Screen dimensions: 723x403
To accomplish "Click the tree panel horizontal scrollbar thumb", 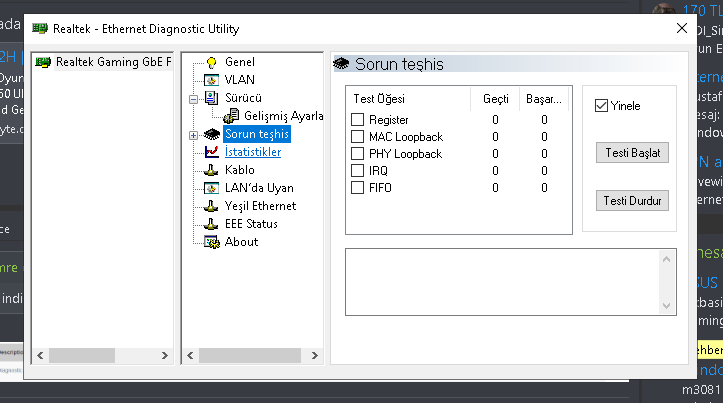I will pos(250,356).
